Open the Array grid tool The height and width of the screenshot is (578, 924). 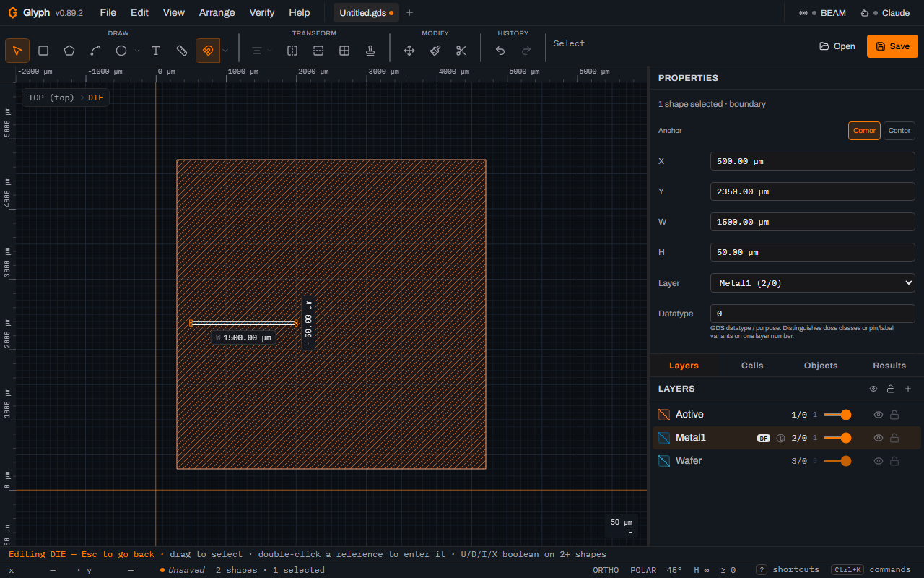344,51
